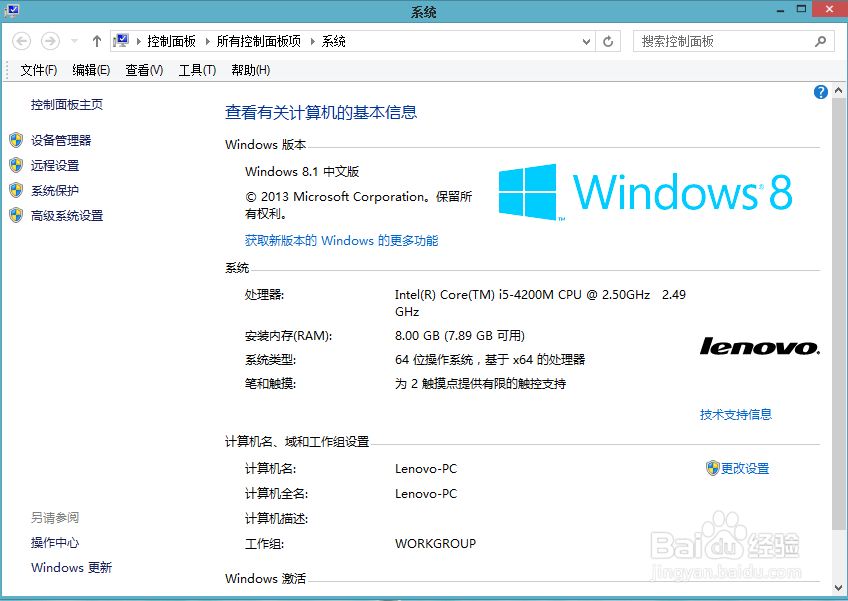
Task: Click 'Lenovo-PC' beside 计算机全名
Action: pyautogui.click(x=426, y=494)
